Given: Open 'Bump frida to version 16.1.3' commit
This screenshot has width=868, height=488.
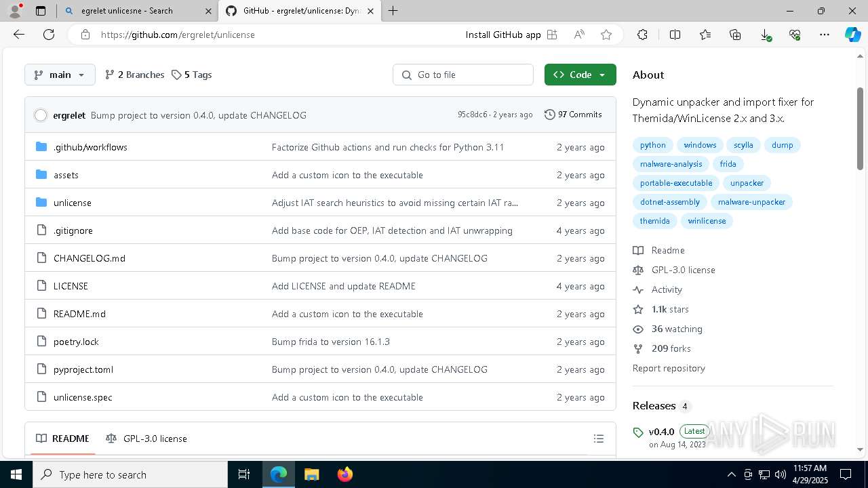Looking at the screenshot, I should [x=331, y=342].
